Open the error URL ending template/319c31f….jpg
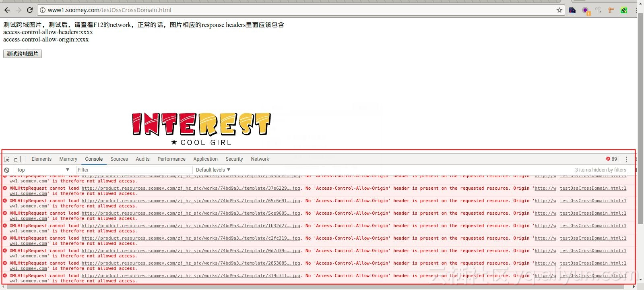 (x=191, y=276)
